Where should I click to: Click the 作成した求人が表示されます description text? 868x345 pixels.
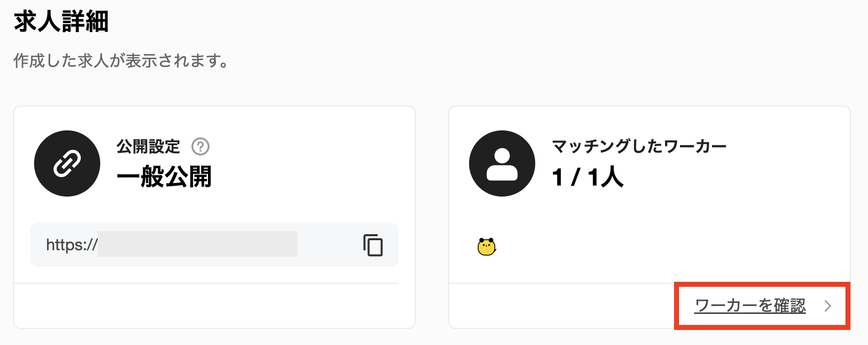tap(120, 61)
